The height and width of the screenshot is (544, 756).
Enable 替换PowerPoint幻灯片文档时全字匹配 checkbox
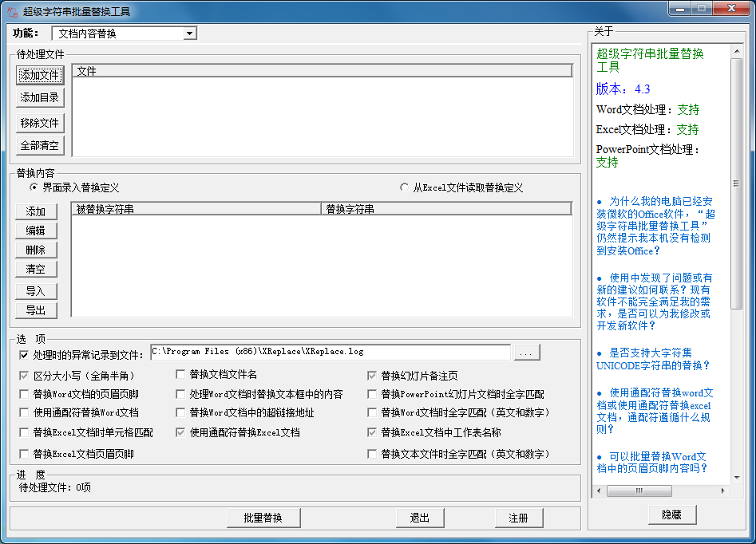[x=372, y=394]
